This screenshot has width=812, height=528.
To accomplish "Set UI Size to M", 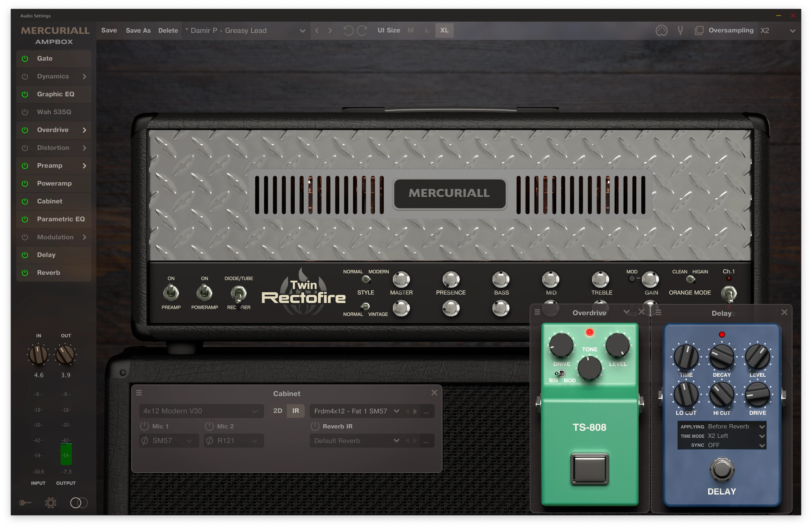I will (410, 30).
